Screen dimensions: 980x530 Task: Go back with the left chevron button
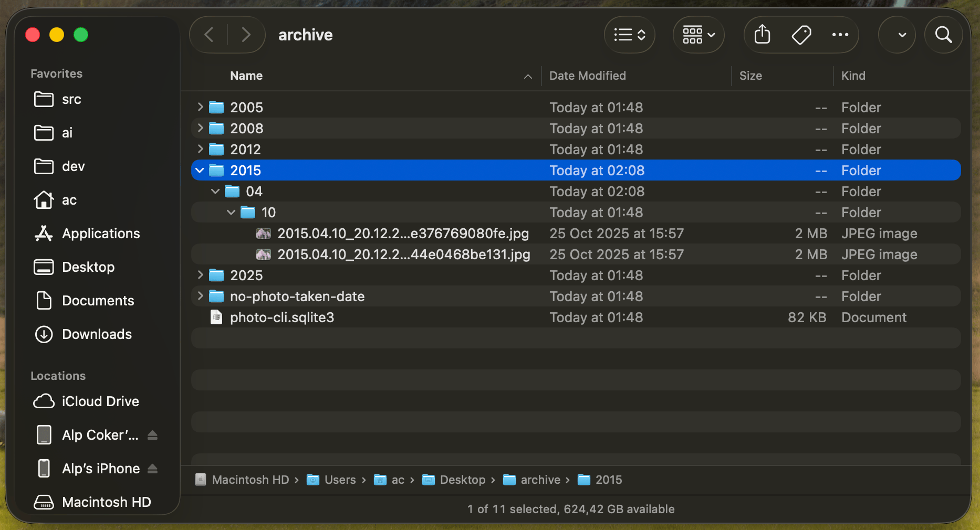[x=209, y=35]
